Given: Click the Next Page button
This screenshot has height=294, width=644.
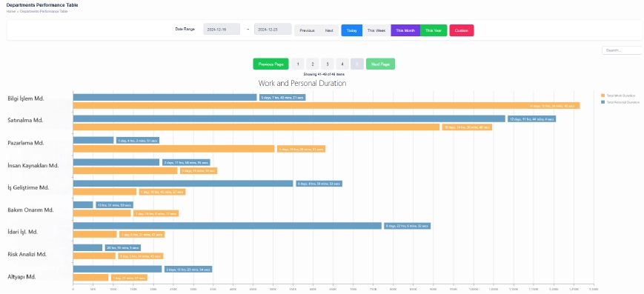Looking at the screenshot, I should pos(380,64).
